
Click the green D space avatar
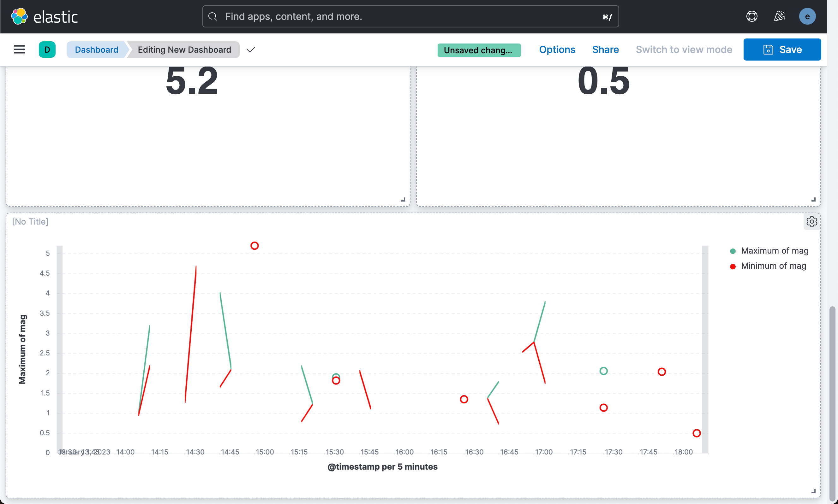click(47, 50)
